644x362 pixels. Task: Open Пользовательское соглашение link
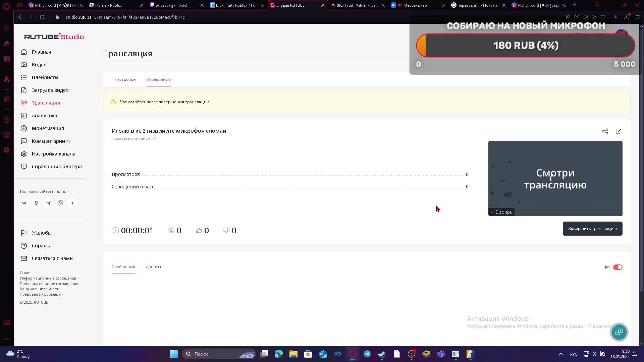[x=49, y=284]
